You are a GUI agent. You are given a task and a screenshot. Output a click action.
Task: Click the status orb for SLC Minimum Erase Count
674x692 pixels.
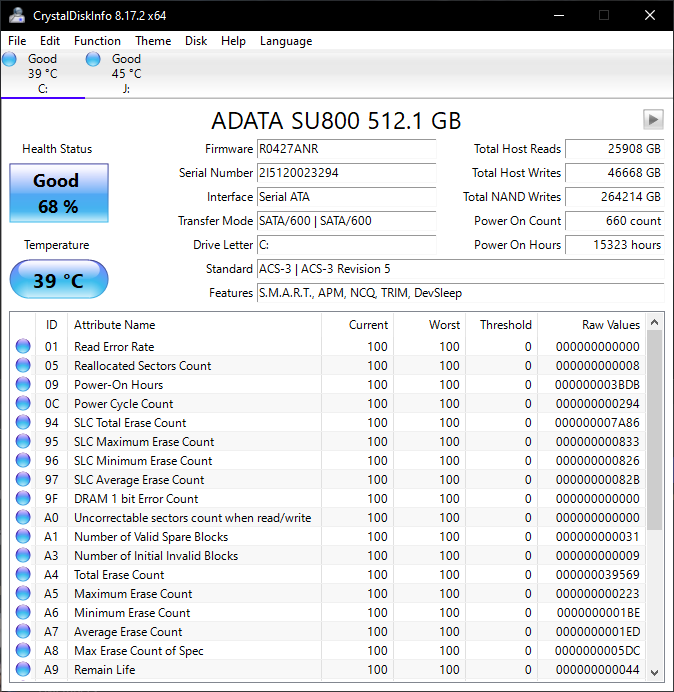23,460
